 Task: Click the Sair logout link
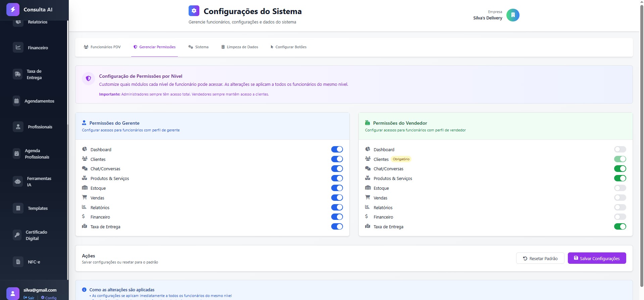(x=29, y=298)
